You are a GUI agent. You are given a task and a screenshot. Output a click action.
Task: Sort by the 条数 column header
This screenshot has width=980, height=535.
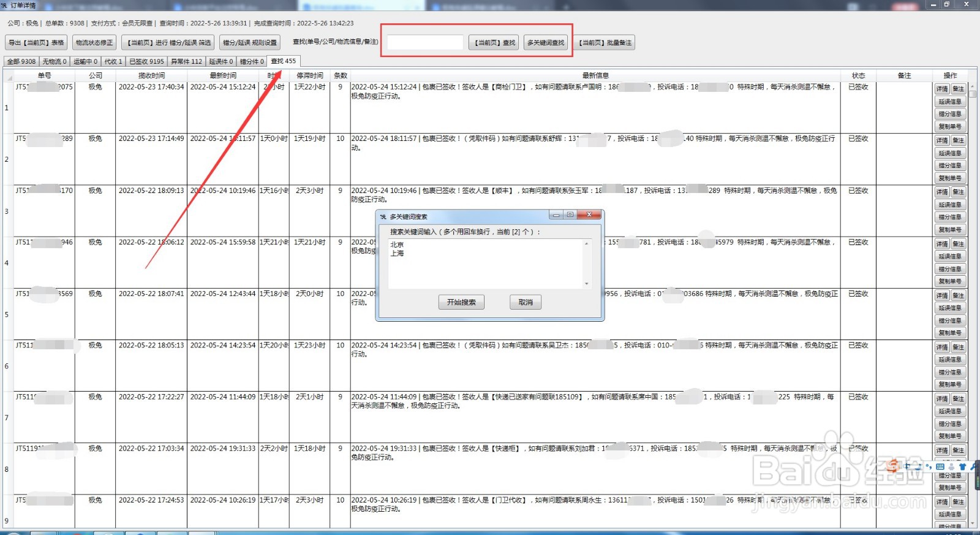[x=340, y=75]
